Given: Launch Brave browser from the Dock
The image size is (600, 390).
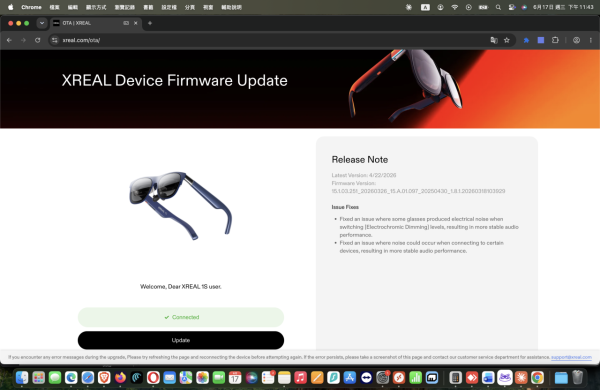Looking at the screenshot, I should 104,378.
